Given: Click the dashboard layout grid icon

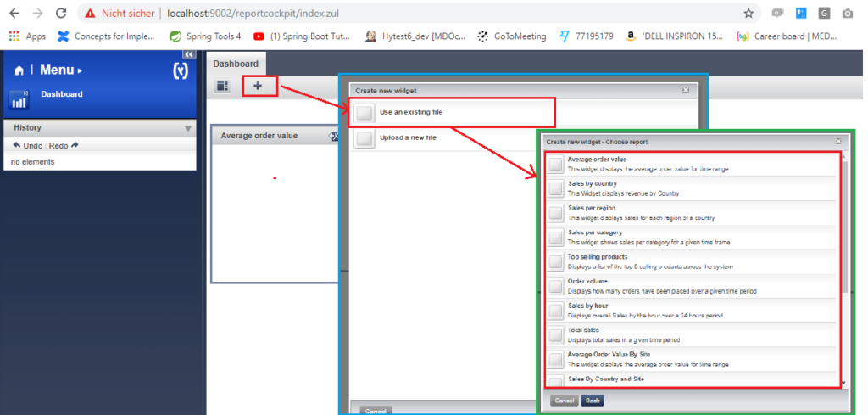Looking at the screenshot, I should (x=223, y=86).
